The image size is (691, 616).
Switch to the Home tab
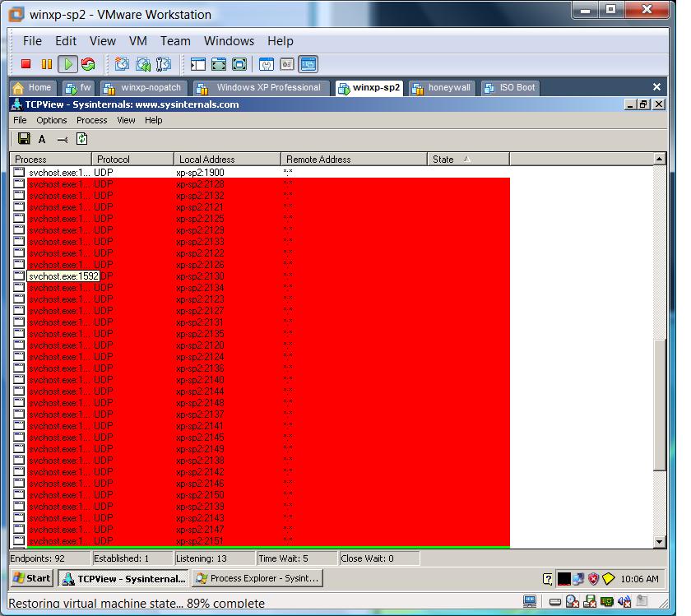point(33,88)
